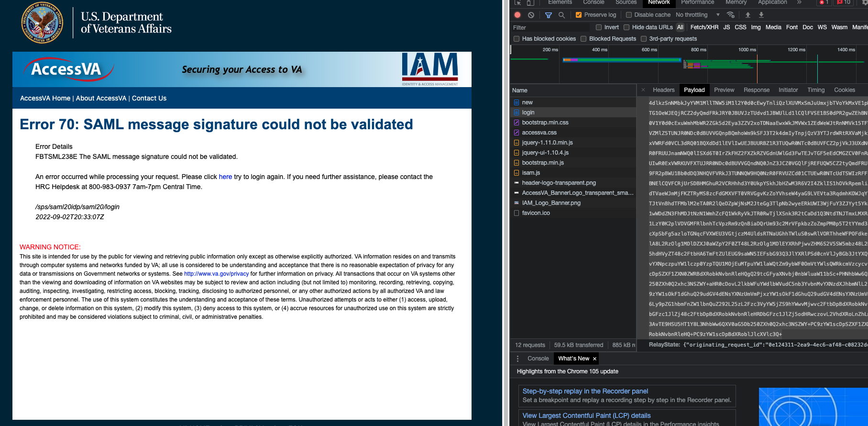The width and height of the screenshot is (868, 426).
Task: Check Has blocked cookies checkbox
Action: click(516, 39)
